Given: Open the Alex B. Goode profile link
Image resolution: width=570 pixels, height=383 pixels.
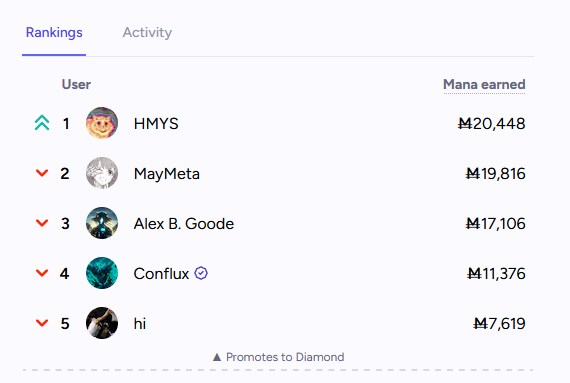Looking at the screenshot, I should pos(184,223).
